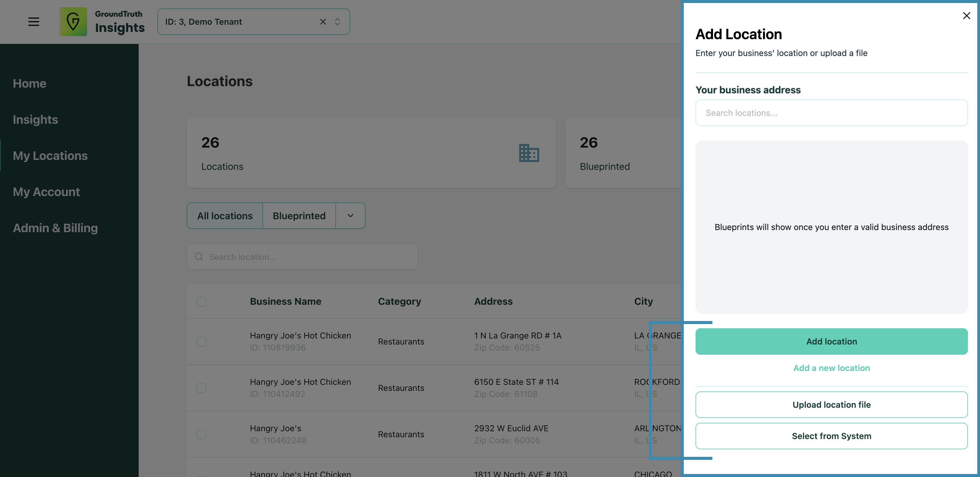Open Admin & Billing sidebar item
The height and width of the screenshot is (477, 980).
point(55,228)
